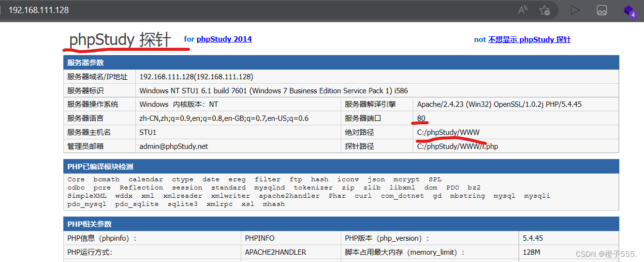Click the mcrypt module name

coord(407,179)
